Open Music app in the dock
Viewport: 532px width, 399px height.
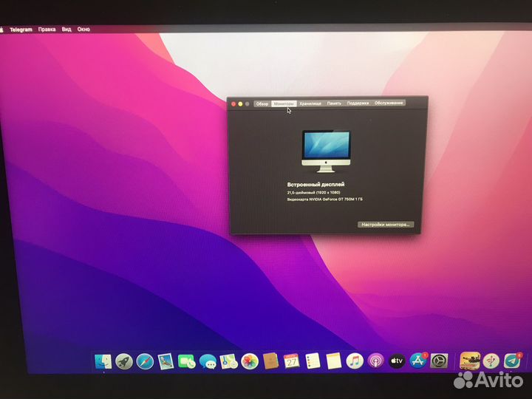(x=355, y=361)
